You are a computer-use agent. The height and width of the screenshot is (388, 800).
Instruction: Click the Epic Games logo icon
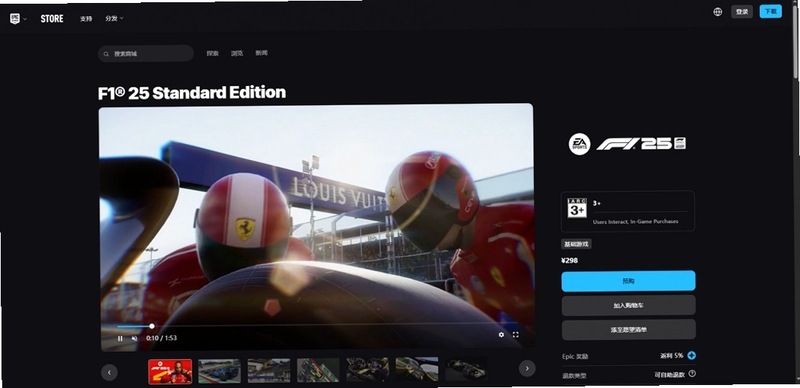(15, 18)
